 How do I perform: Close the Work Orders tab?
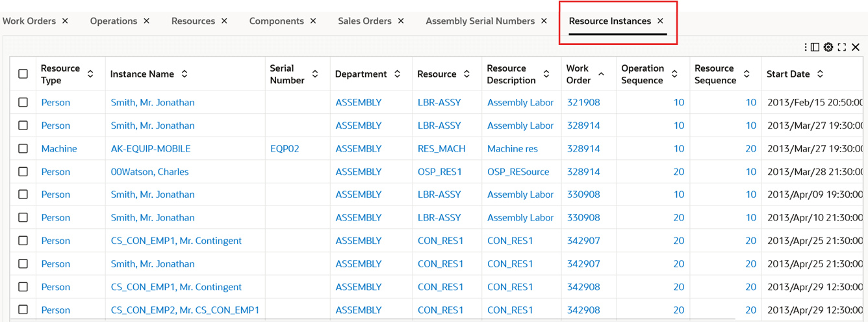65,21
